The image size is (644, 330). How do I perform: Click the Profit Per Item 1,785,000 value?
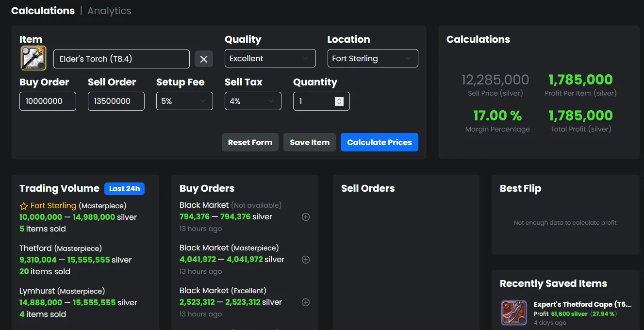click(x=580, y=80)
